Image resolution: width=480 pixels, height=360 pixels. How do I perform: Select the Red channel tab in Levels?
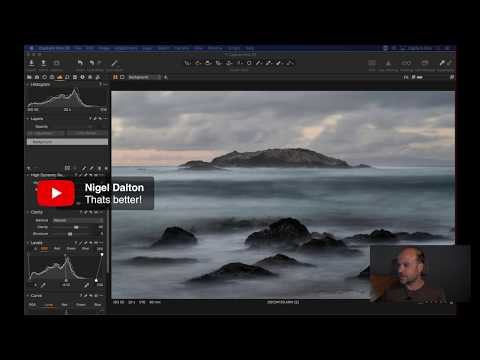click(57, 249)
